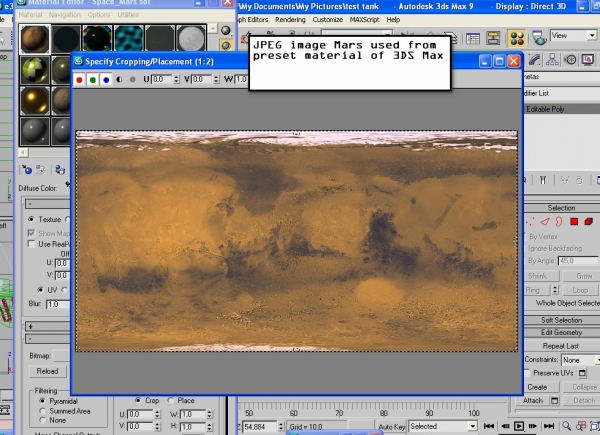600x435 pixels.
Task: Open Customize menu in 3ds Max
Action: tap(328, 20)
